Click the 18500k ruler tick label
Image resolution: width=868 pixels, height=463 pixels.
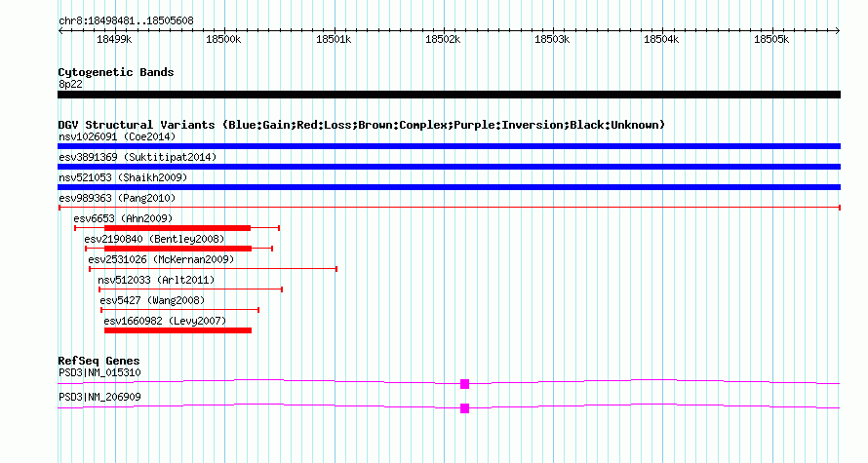(223, 39)
